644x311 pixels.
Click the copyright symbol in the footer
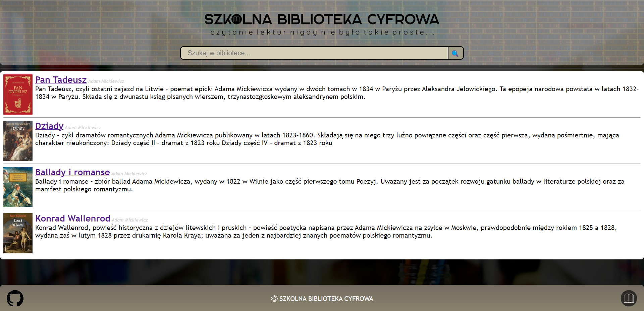[x=274, y=299]
